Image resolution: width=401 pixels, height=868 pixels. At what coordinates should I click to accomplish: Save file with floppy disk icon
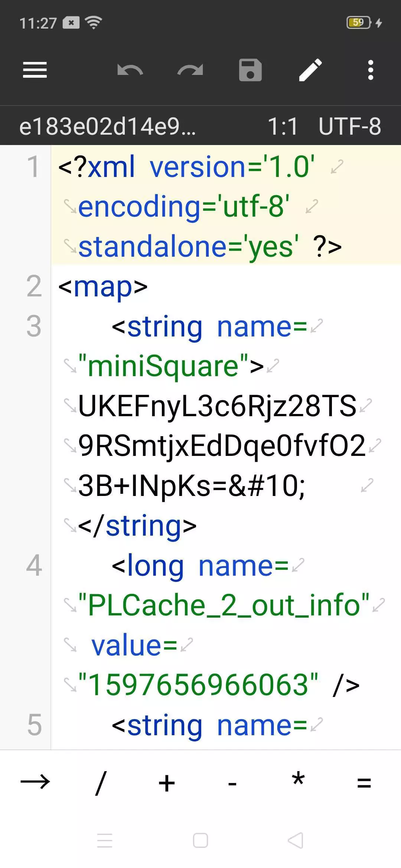pyautogui.click(x=250, y=70)
